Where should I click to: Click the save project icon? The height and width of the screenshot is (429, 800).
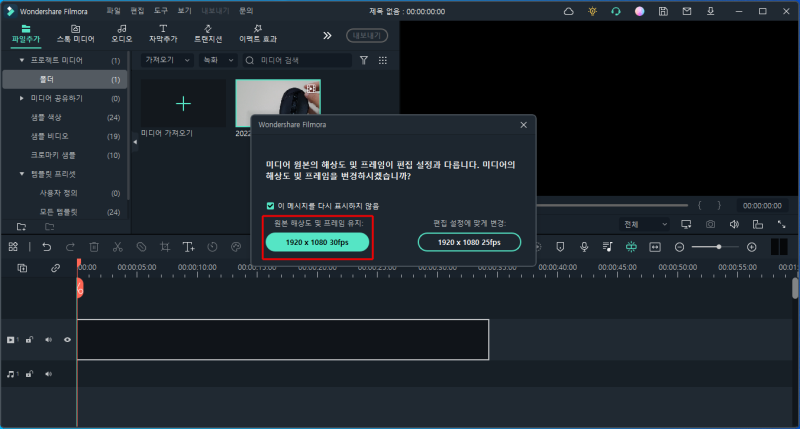663,11
